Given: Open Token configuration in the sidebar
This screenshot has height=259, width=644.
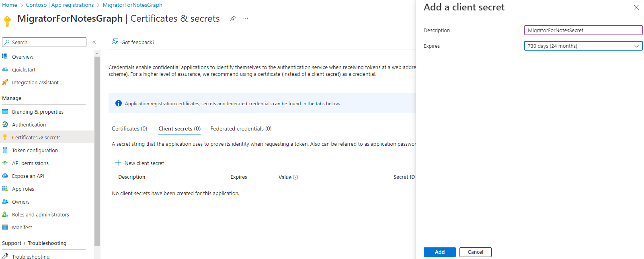Looking at the screenshot, I should 35,150.
